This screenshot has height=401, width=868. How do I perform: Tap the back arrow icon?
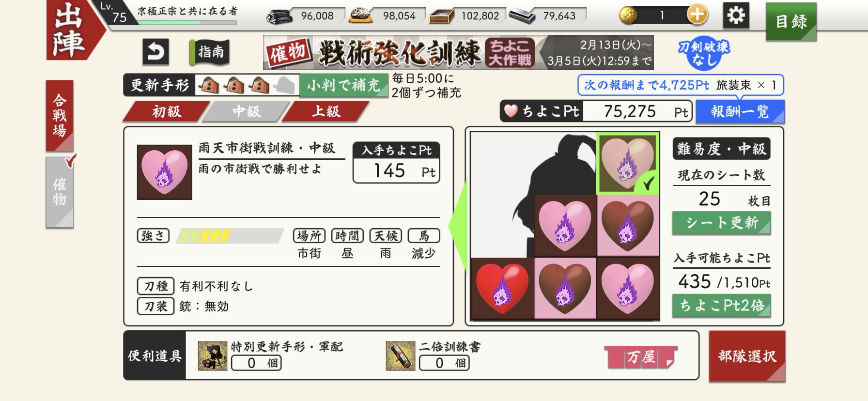155,52
